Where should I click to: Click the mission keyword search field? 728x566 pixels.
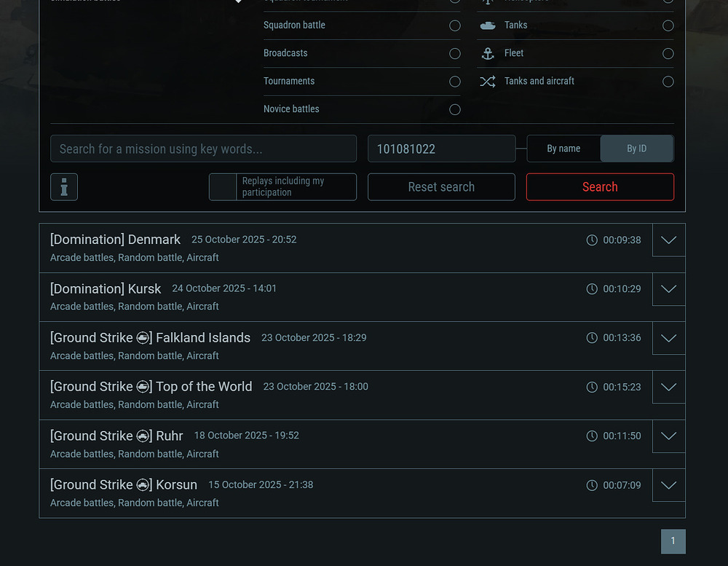pyautogui.click(x=203, y=149)
